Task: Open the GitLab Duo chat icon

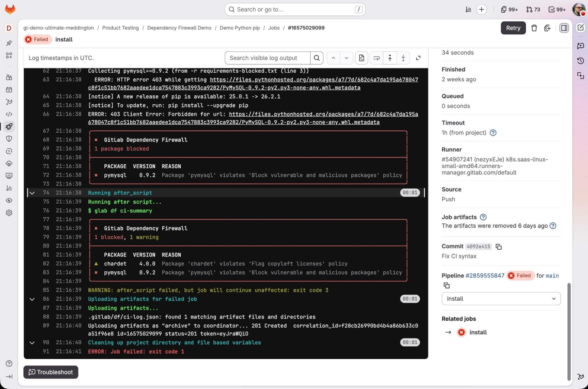Action: 580,46
